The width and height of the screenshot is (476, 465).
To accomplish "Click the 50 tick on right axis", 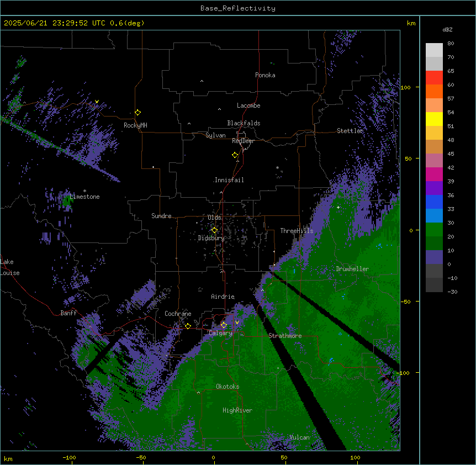I will pos(408,158).
